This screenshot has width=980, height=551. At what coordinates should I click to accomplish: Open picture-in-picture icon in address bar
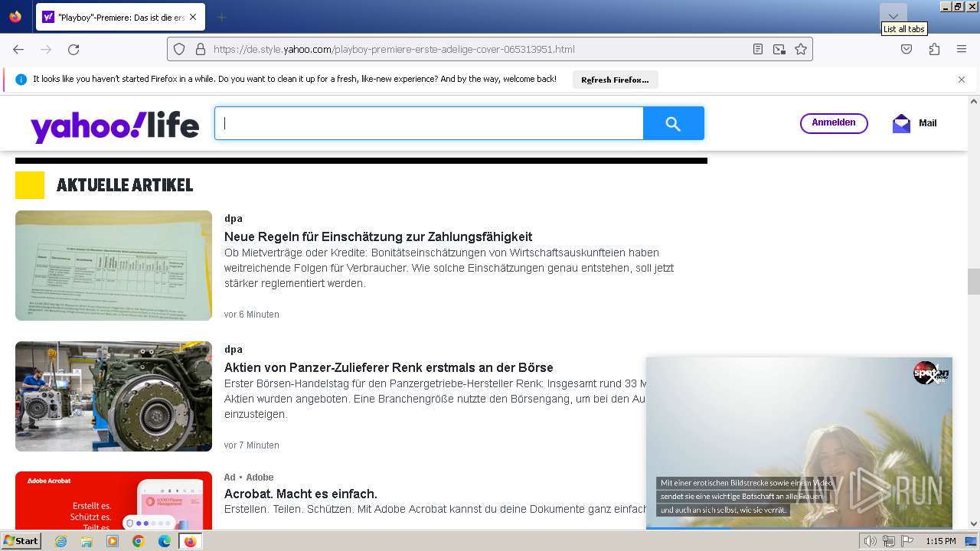(x=779, y=49)
